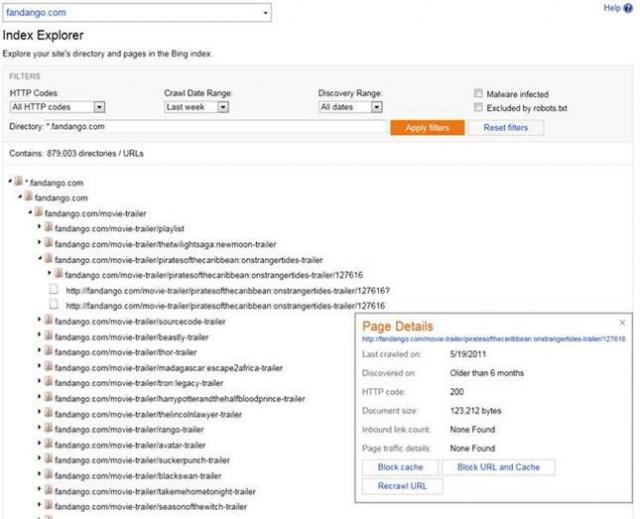Image resolution: width=640 pixels, height=519 pixels.
Task: Click folder icon of blackswan-trailer
Action: (49, 475)
